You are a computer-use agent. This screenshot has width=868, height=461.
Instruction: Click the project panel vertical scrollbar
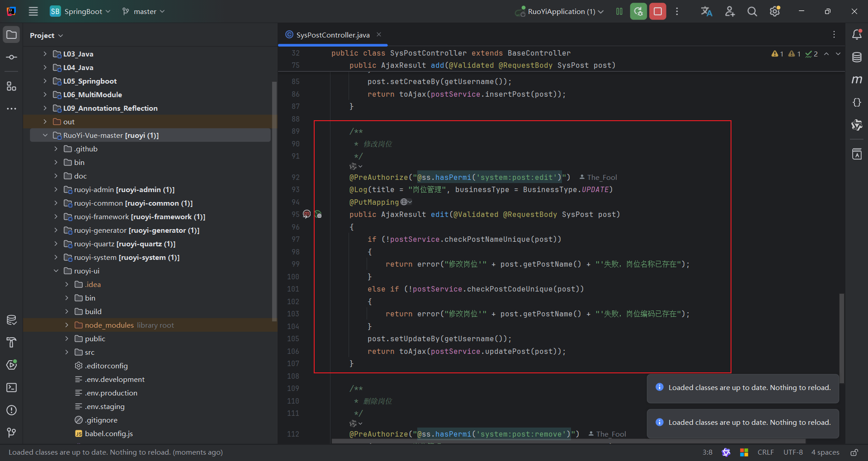(274, 201)
